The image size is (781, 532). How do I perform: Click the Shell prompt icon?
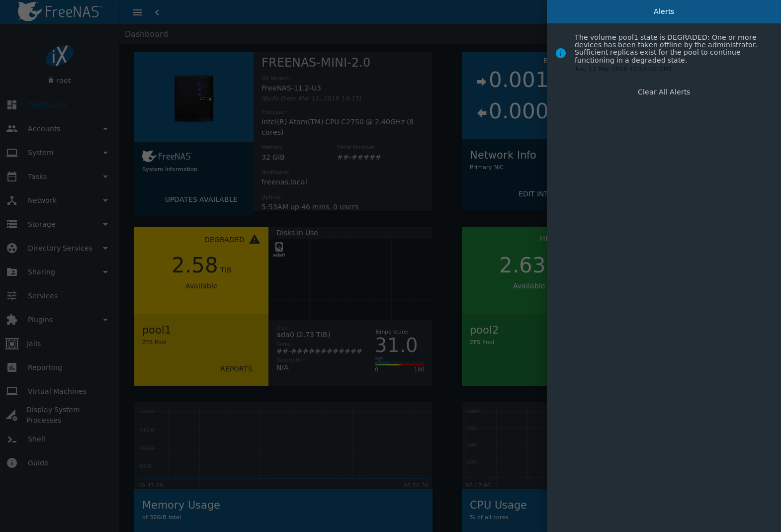tap(12, 439)
